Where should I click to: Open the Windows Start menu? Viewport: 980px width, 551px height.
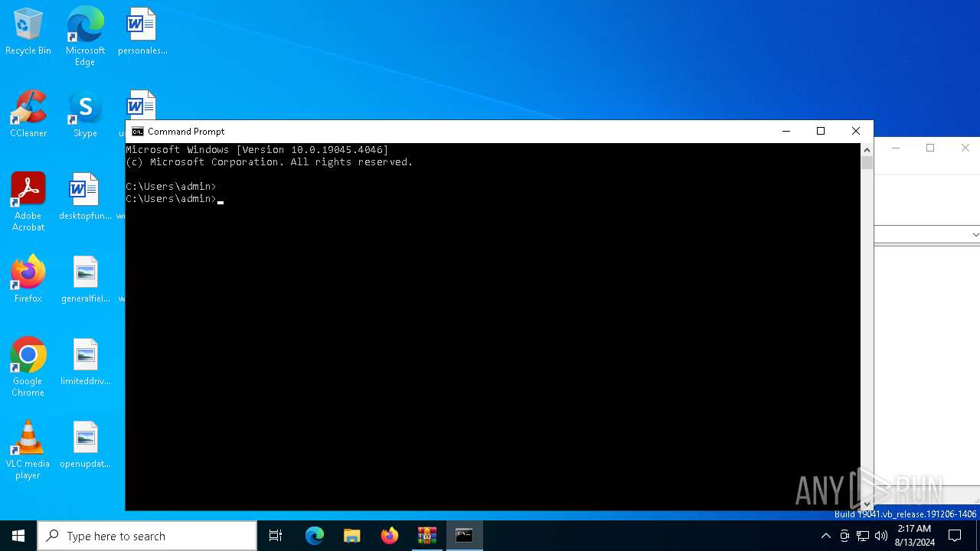(18, 536)
